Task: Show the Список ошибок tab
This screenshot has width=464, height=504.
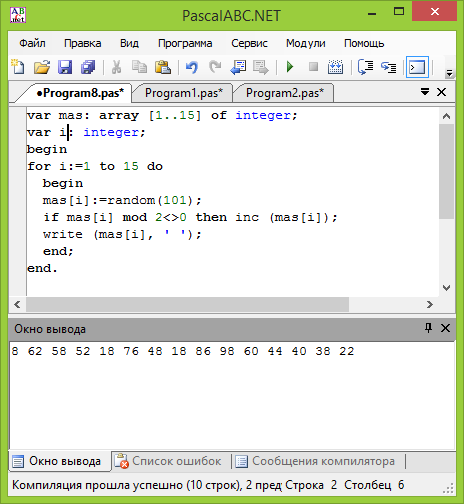Action: (171, 461)
